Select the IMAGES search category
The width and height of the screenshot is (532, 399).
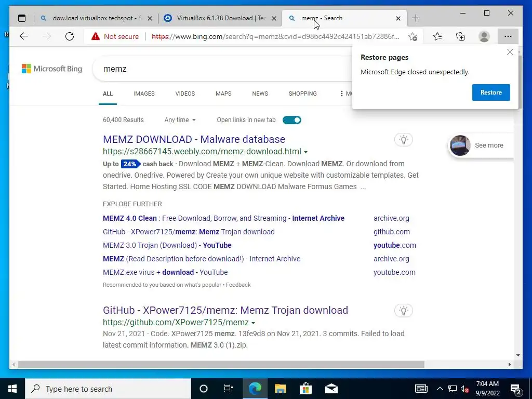pyautogui.click(x=144, y=94)
